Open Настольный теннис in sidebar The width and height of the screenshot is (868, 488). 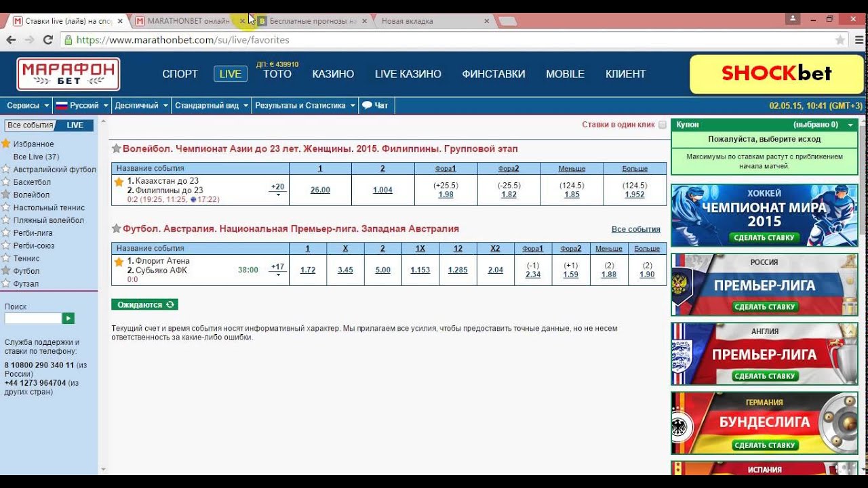click(x=49, y=207)
